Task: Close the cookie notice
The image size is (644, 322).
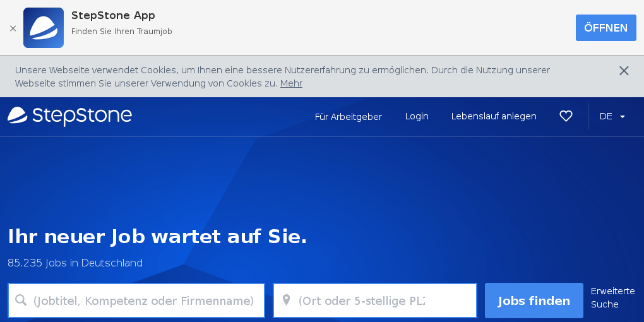Action: click(624, 71)
